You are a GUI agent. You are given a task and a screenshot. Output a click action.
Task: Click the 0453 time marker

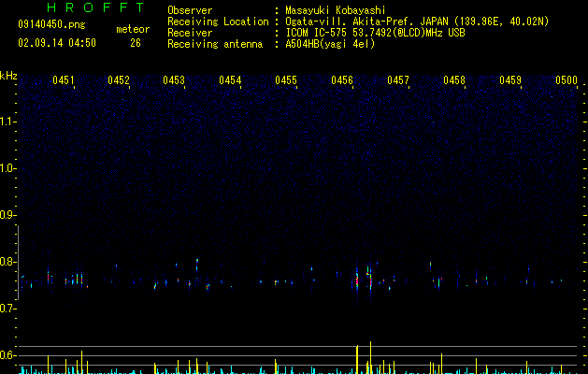[174, 80]
